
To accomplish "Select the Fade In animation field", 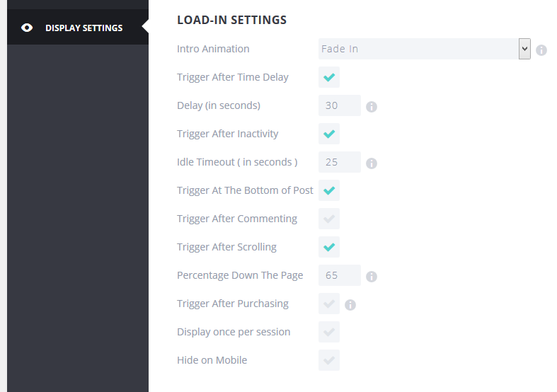I will [x=418, y=49].
